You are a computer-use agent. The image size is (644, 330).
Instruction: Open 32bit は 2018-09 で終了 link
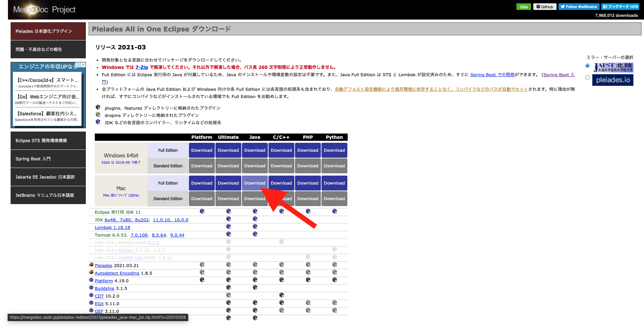(121, 162)
